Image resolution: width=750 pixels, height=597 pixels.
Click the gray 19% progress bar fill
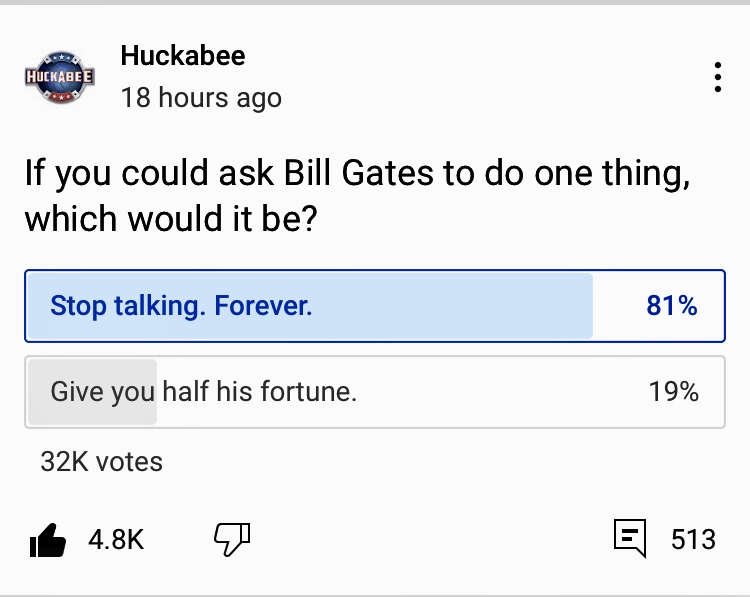[x=92, y=391]
